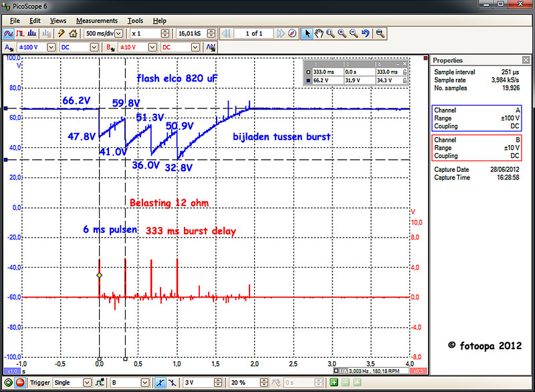Open the Measurements menu

point(97,21)
